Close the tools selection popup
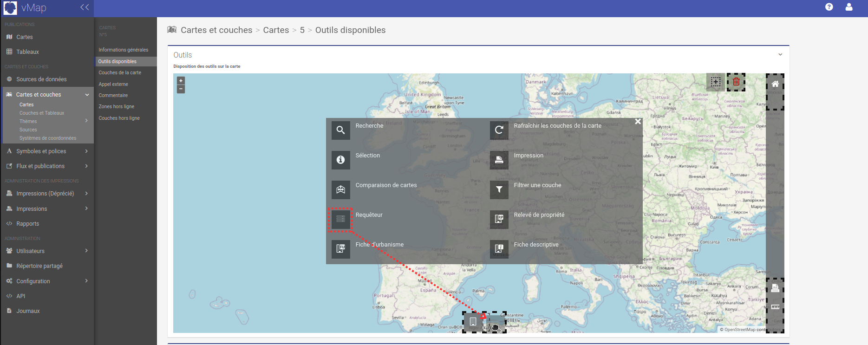The image size is (868, 345). coord(638,122)
